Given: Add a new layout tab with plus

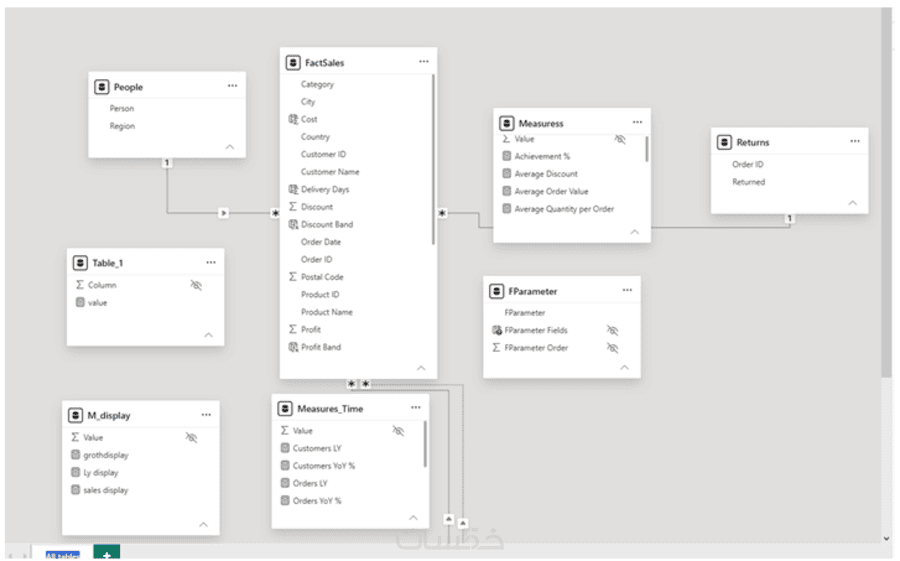Looking at the screenshot, I should coord(107,554).
